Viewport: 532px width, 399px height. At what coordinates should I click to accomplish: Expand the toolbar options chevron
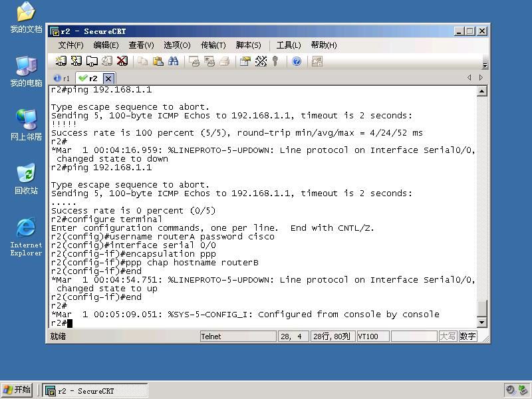tap(485, 65)
